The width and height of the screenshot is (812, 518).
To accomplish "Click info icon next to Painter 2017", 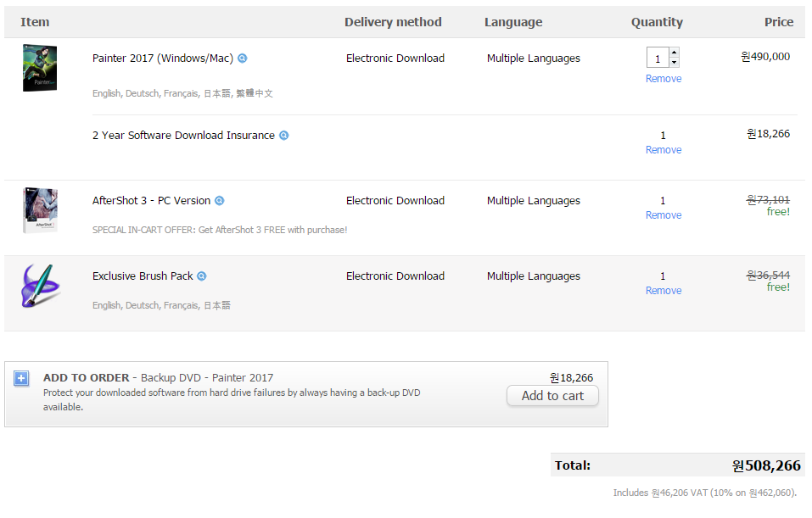I will (243, 58).
